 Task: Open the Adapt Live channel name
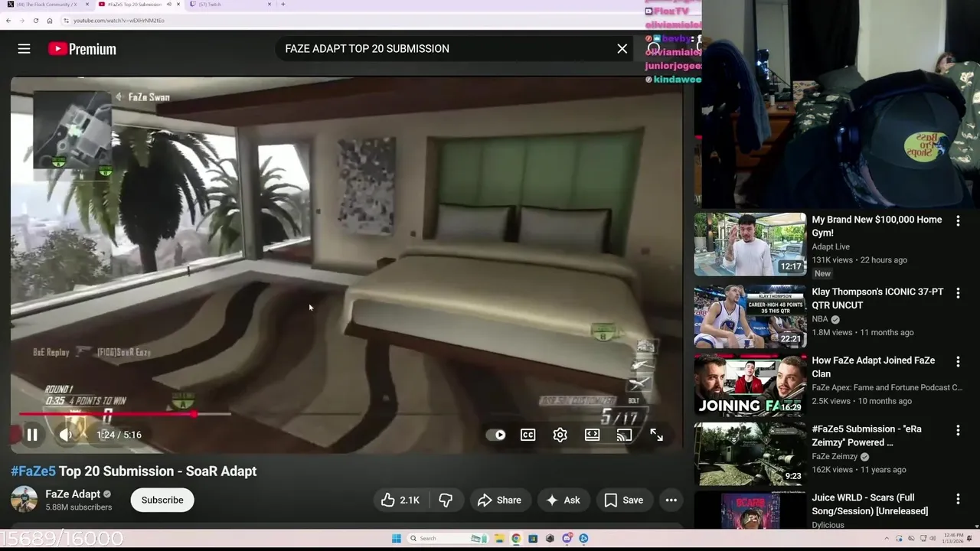tap(831, 247)
